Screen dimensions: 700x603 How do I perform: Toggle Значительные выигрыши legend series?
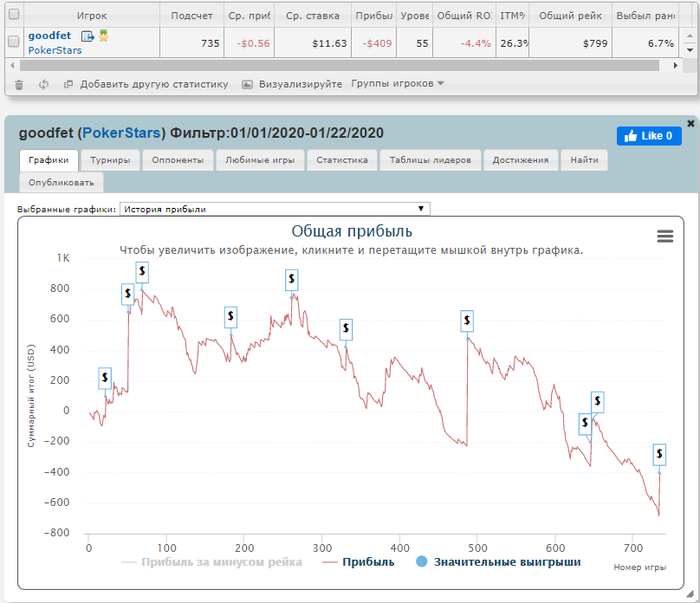click(498, 562)
